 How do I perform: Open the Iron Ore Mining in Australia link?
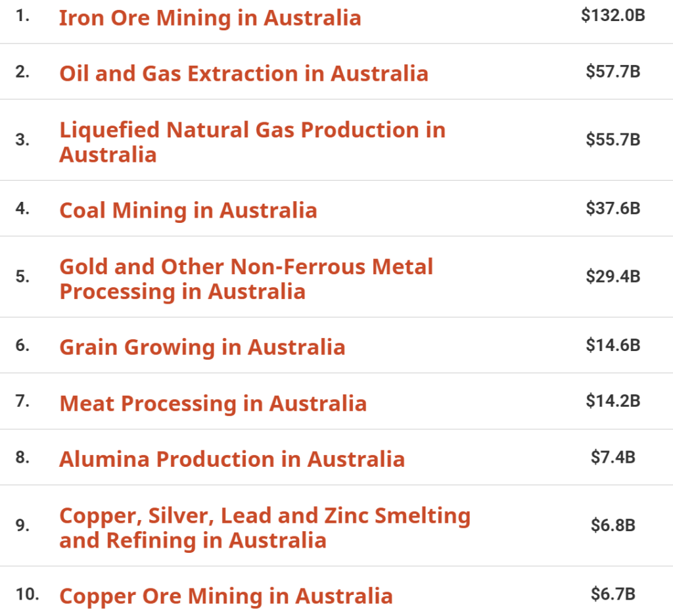[x=210, y=18]
